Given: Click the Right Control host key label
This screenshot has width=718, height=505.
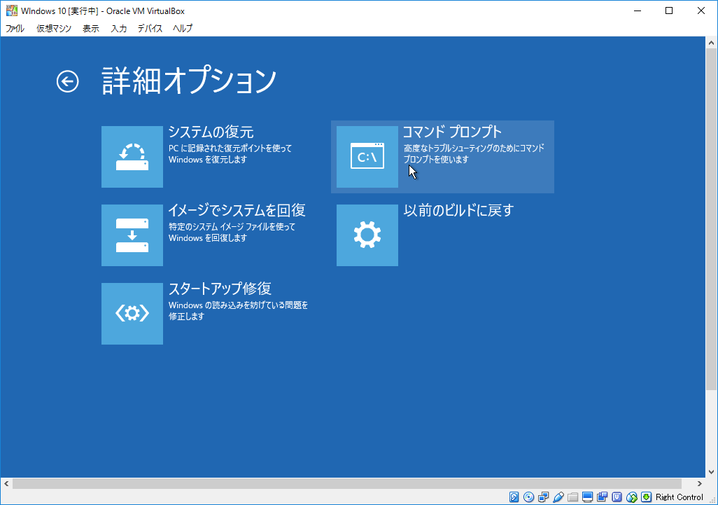Looking at the screenshot, I should click(x=679, y=497).
